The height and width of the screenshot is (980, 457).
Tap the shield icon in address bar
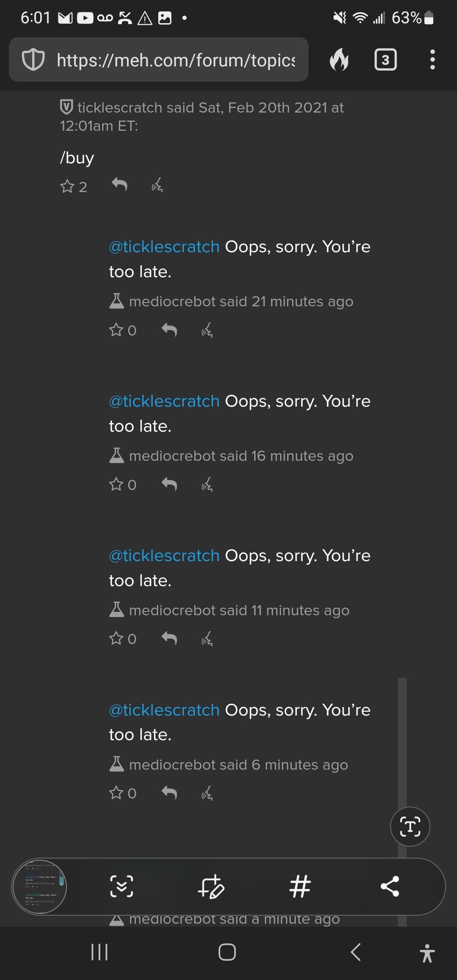33,60
